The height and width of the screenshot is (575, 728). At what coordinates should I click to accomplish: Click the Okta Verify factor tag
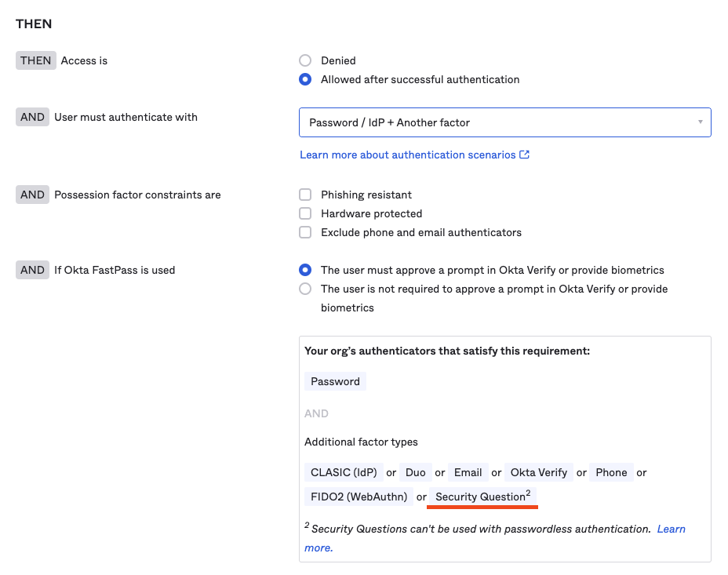click(538, 472)
